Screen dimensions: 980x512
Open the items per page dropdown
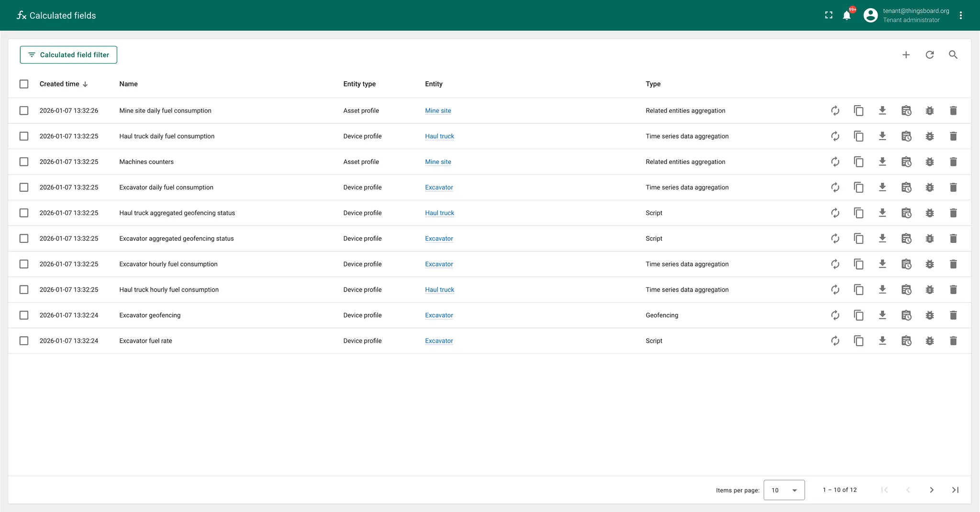(784, 490)
